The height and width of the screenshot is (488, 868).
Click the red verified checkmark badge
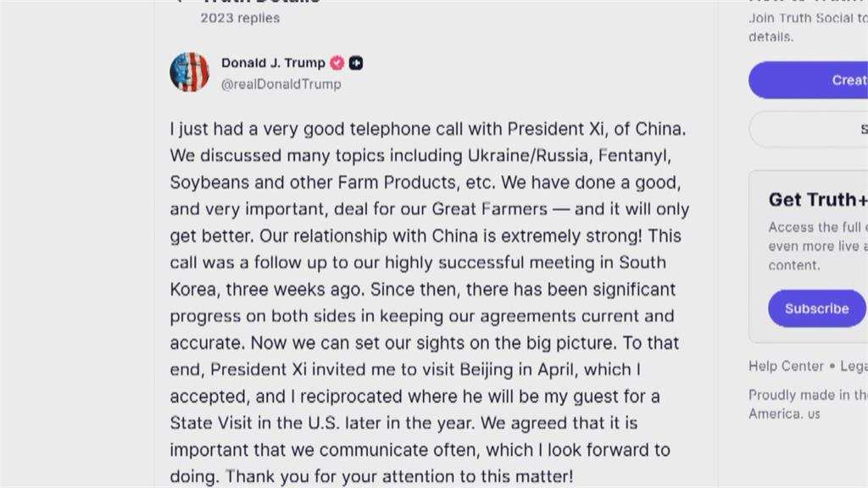tap(337, 63)
